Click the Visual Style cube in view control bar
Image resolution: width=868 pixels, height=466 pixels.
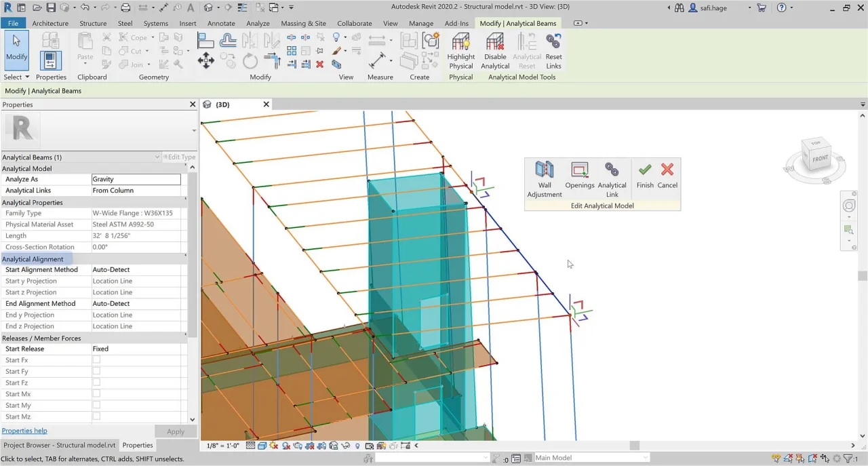coord(262,446)
